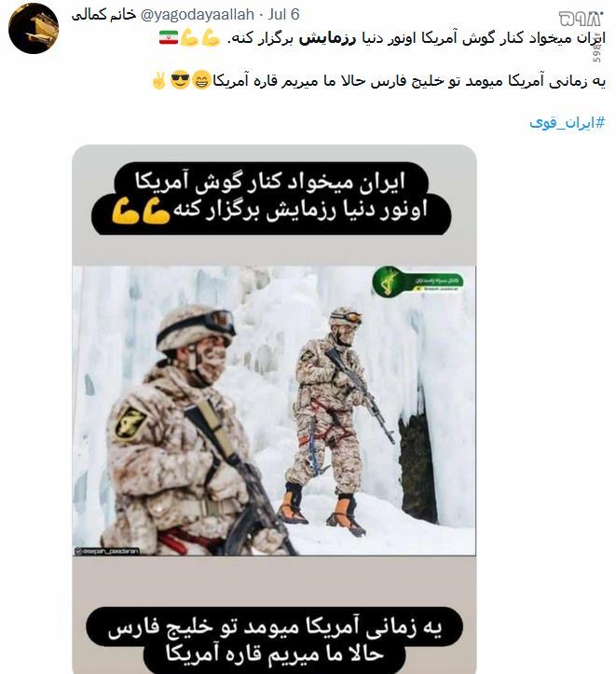Open the tweet author's profile avatar

[x=33, y=28]
